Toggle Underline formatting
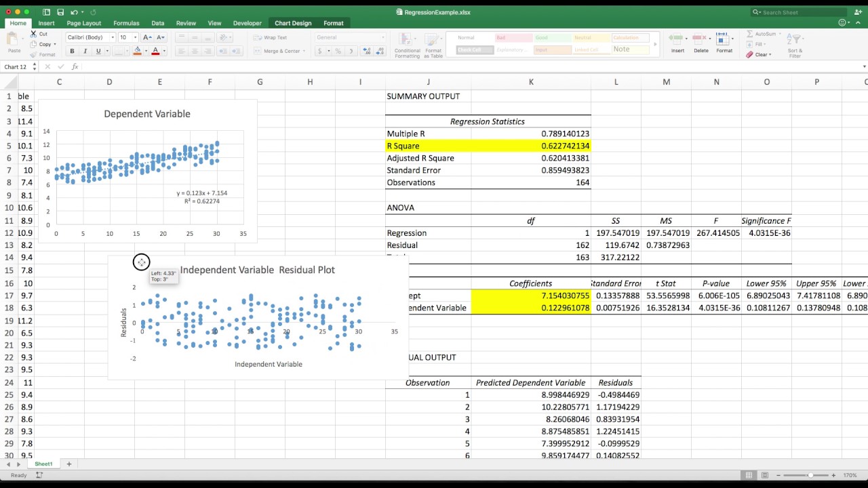This screenshot has height=488, width=868. pyautogui.click(x=98, y=51)
